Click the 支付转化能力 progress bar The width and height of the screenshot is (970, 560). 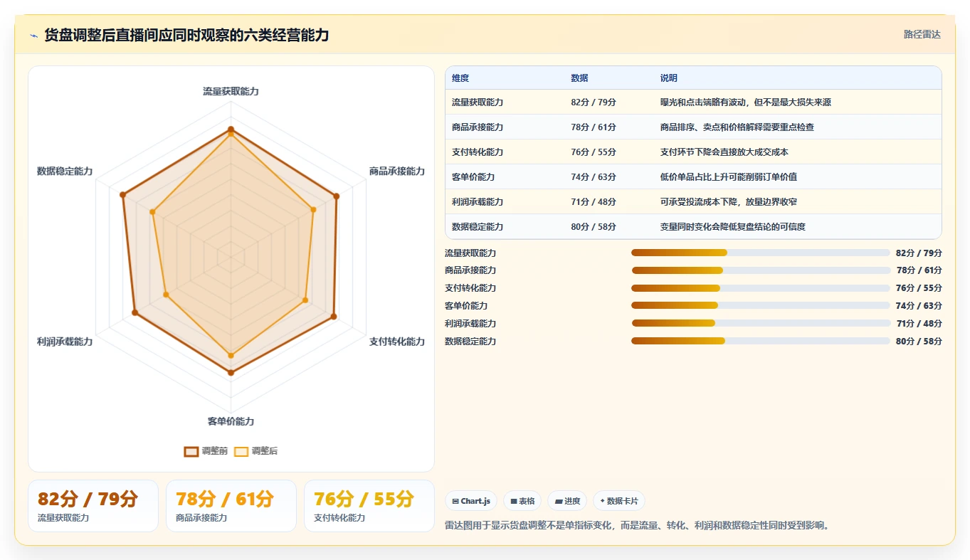[x=761, y=288]
